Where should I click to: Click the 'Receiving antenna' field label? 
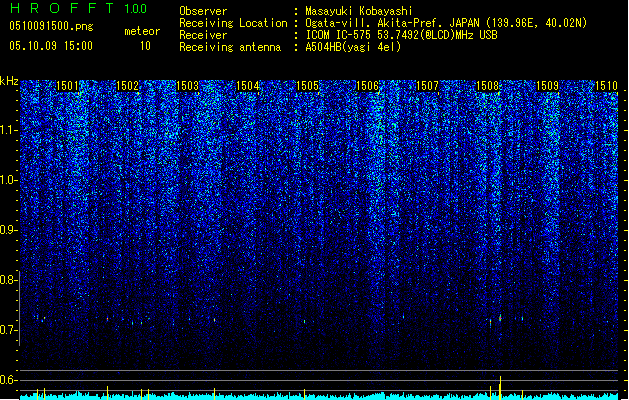[230, 47]
